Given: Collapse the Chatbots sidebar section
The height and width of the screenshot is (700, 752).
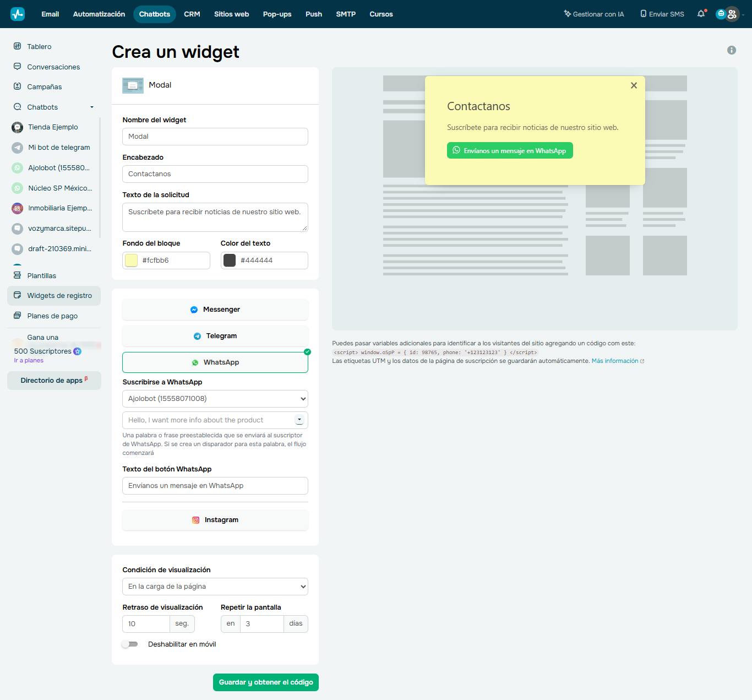Looking at the screenshot, I should (x=92, y=107).
